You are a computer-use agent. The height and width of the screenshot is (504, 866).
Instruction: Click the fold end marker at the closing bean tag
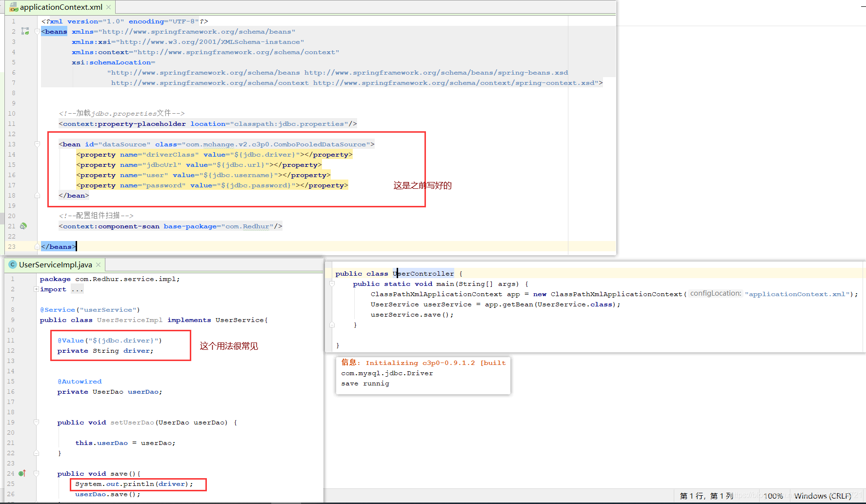point(37,195)
